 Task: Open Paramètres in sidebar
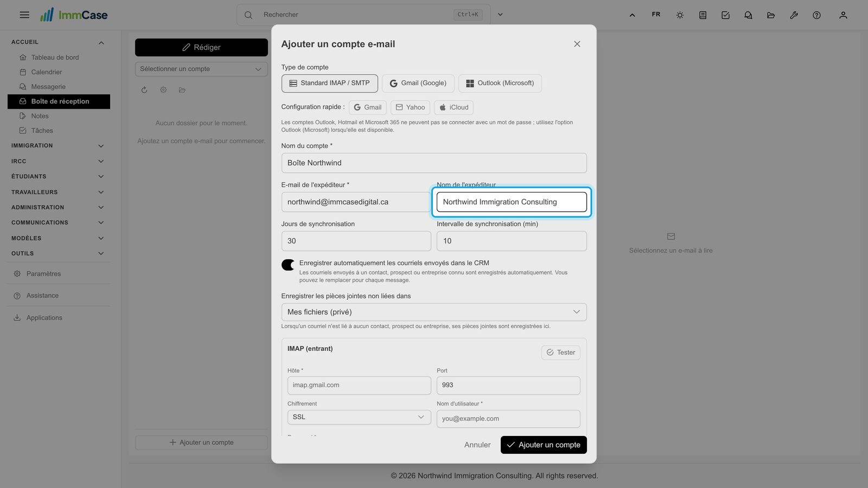click(x=59, y=274)
